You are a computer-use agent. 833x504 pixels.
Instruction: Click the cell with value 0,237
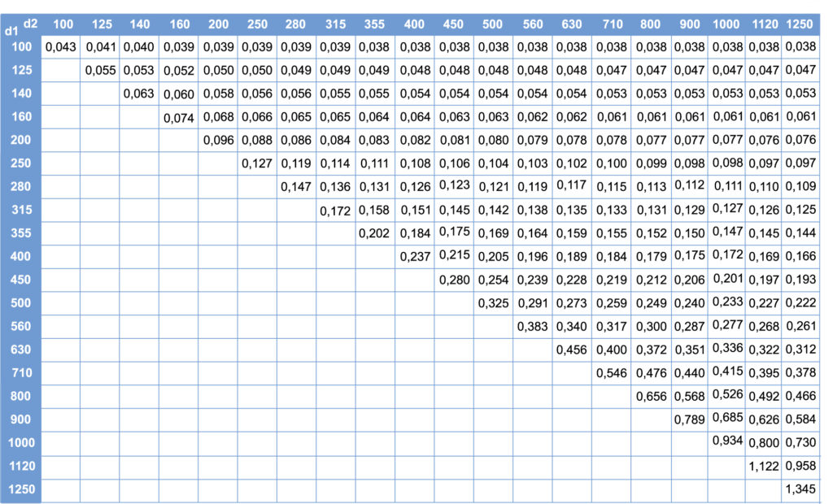click(414, 257)
